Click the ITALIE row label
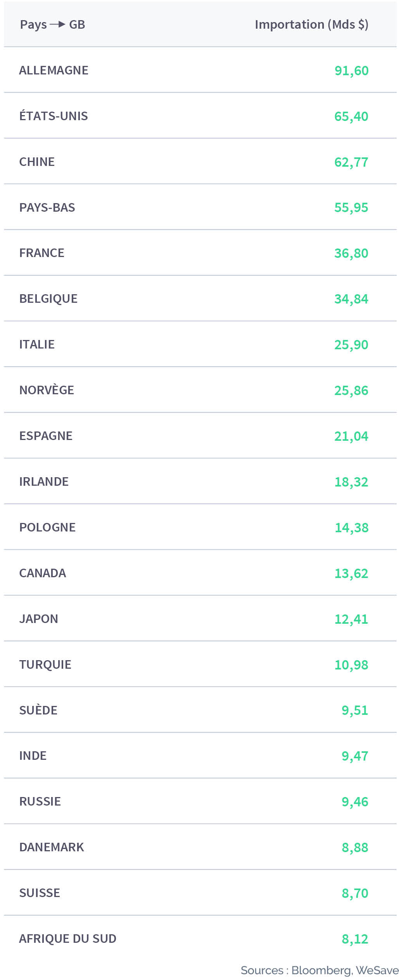This screenshot has height=980, width=399. (x=37, y=344)
